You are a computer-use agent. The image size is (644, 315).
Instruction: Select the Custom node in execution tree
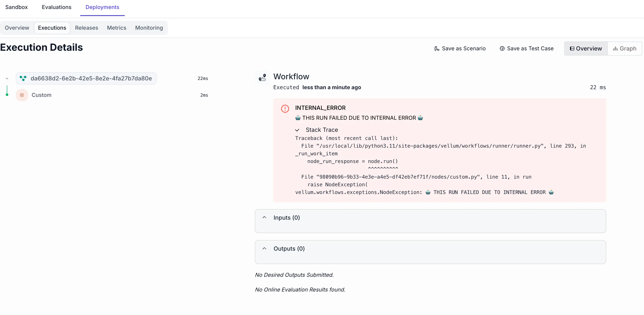coord(42,95)
